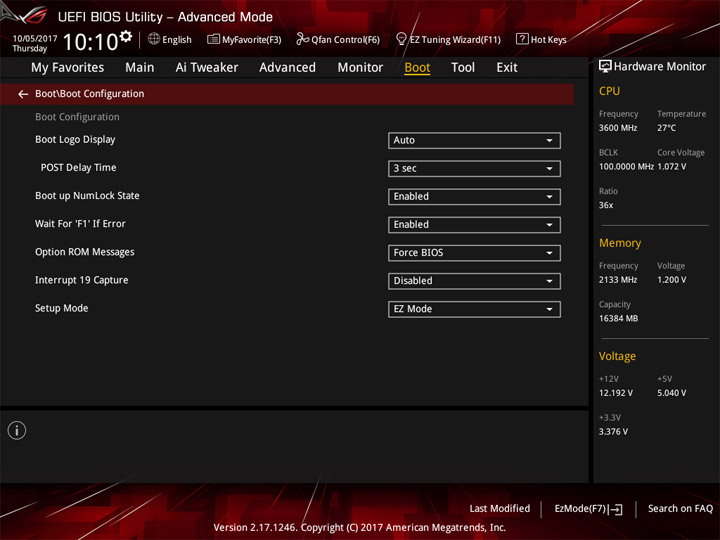Click the settings gear next to clock
Viewport: 720px width, 540px height.
click(x=126, y=36)
